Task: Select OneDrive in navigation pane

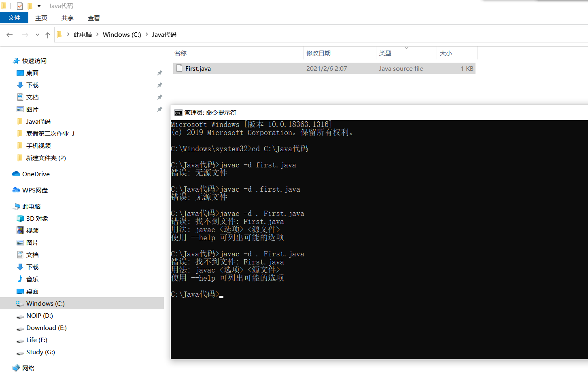Action: click(x=36, y=174)
